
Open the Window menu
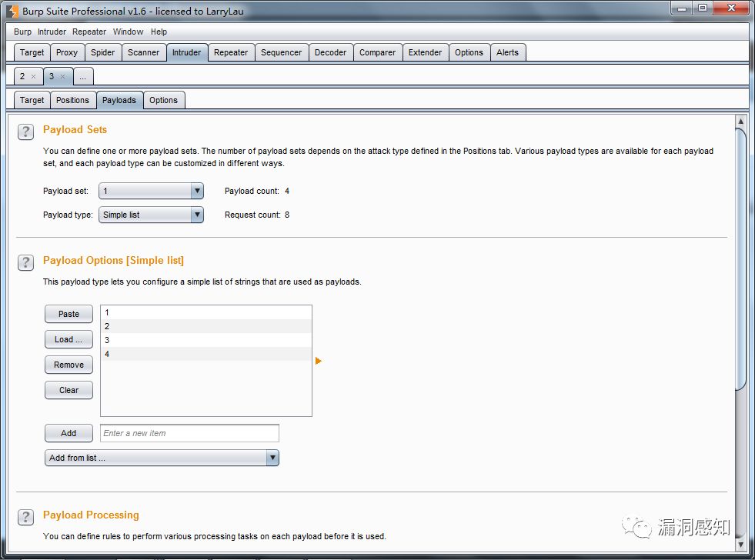coord(128,32)
